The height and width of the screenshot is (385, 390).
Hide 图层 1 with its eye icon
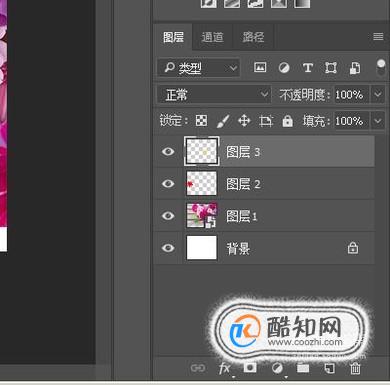[168, 216]
